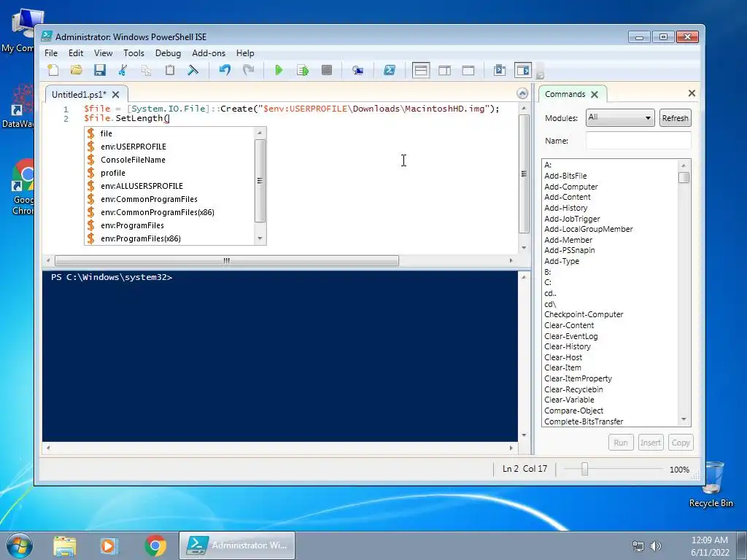Select Add-LocalGroupMember command
The width and height of the screenshot is (747, 560).
click(x=589, y=229)
